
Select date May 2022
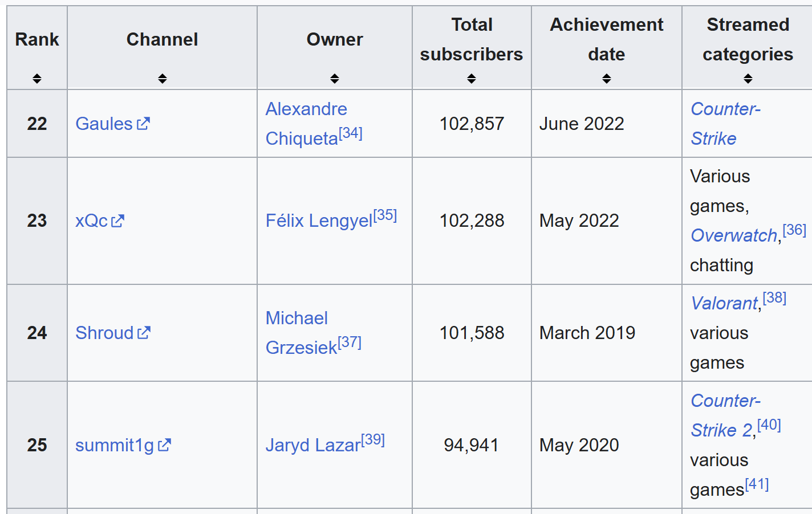[579, 221]
